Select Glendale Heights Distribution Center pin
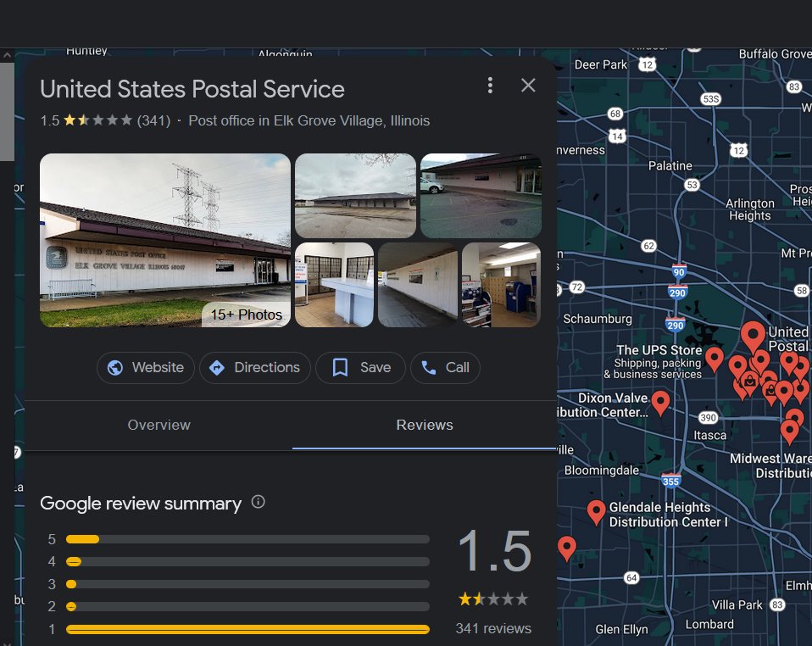This screenshot has width=812, height=646. click(596, 512)
